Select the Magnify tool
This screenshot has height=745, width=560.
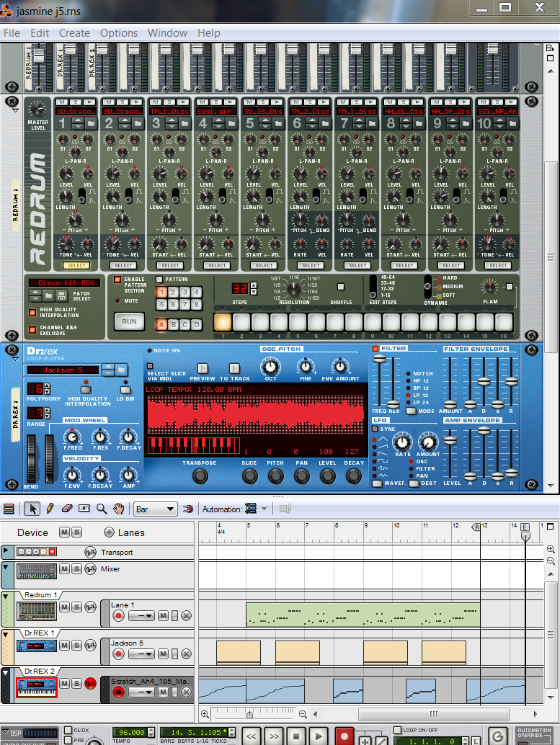point(101,509)
